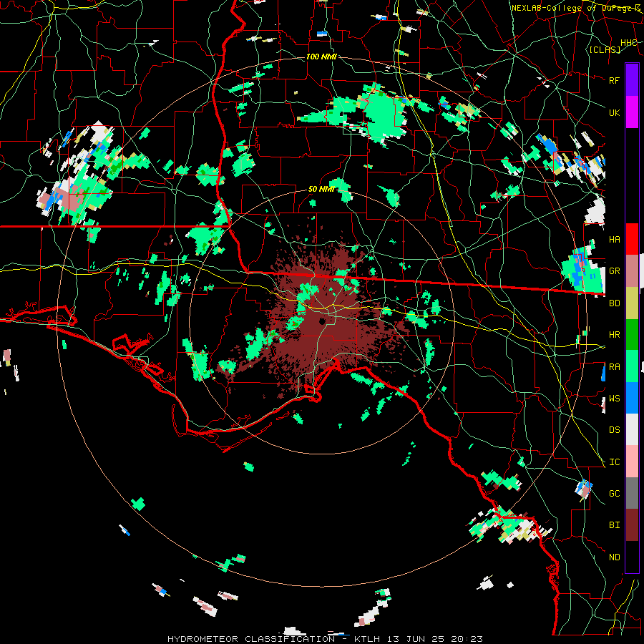Select the red HA legend swatch
The image size is (644, 644).
point(632,239)
